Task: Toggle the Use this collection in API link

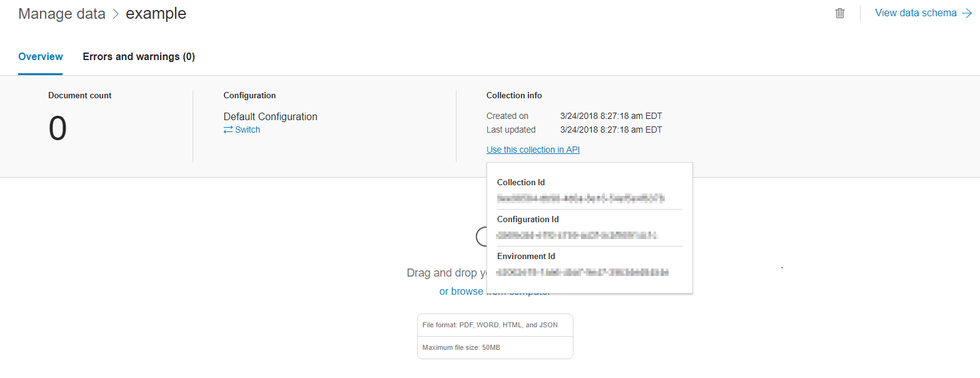Action: 533,150
